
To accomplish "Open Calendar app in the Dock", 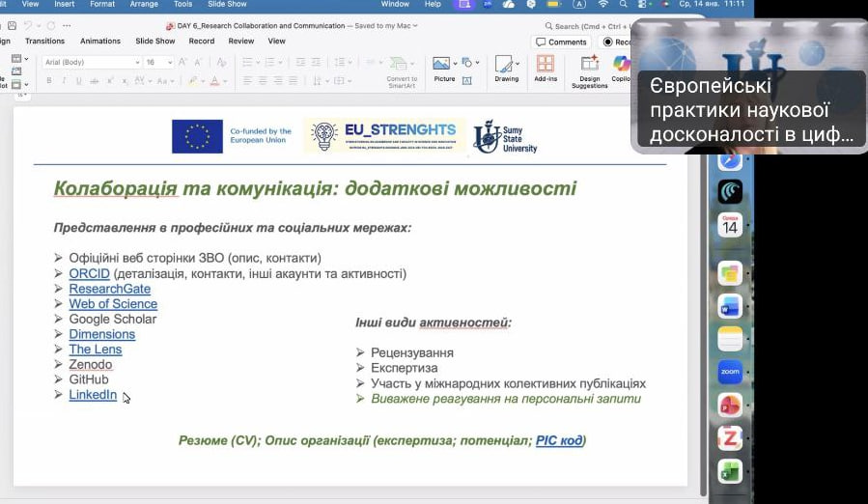I will click(730, 226).
